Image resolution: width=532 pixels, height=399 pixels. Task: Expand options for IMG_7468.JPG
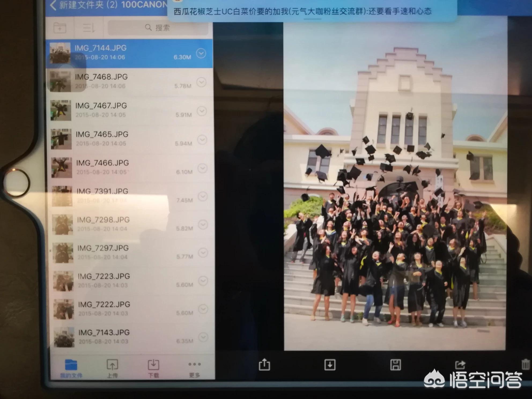click(x=201, y=82)
